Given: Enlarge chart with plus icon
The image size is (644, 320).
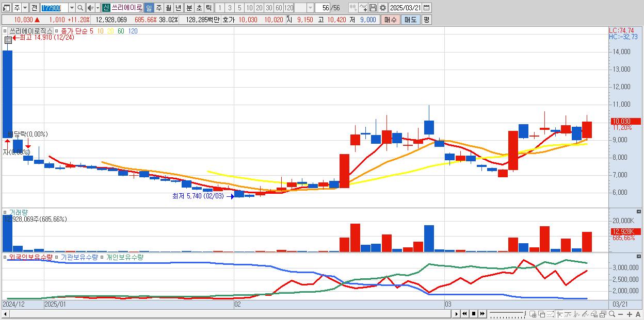Looking at the screenshot, I should 630,314.
